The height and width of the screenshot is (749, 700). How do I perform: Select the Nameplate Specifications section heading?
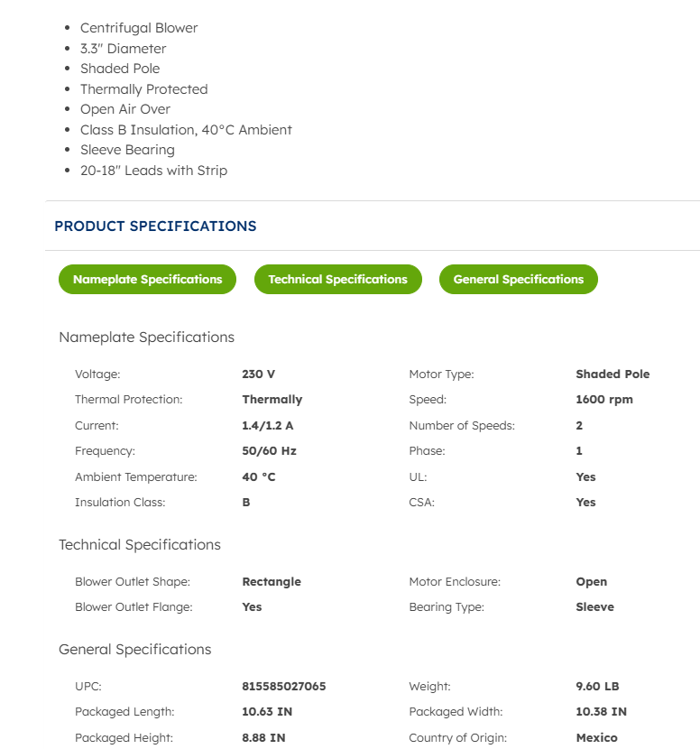[x=146, y=338]
